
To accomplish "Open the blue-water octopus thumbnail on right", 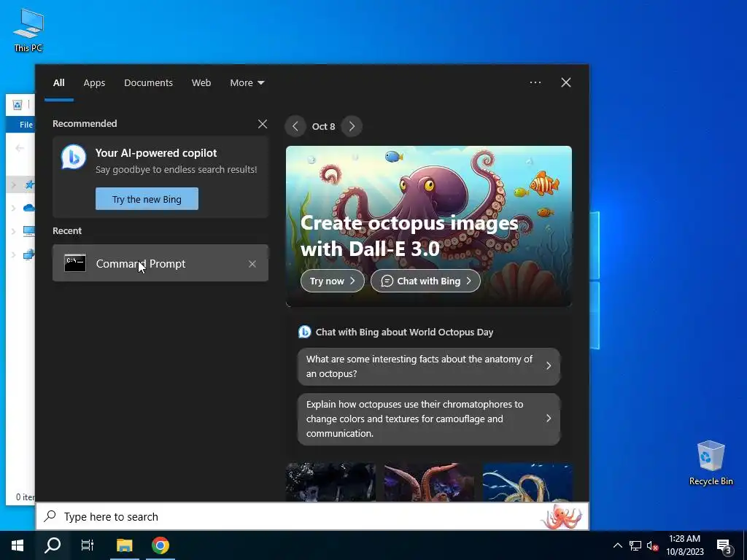I will [x=527, y=482].
